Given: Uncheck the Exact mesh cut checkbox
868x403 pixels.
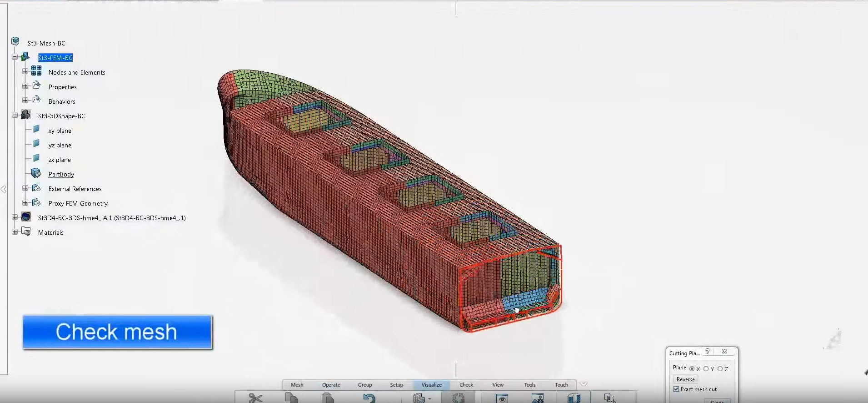Looking at the screenshot, I should click(x=676, y=389).
